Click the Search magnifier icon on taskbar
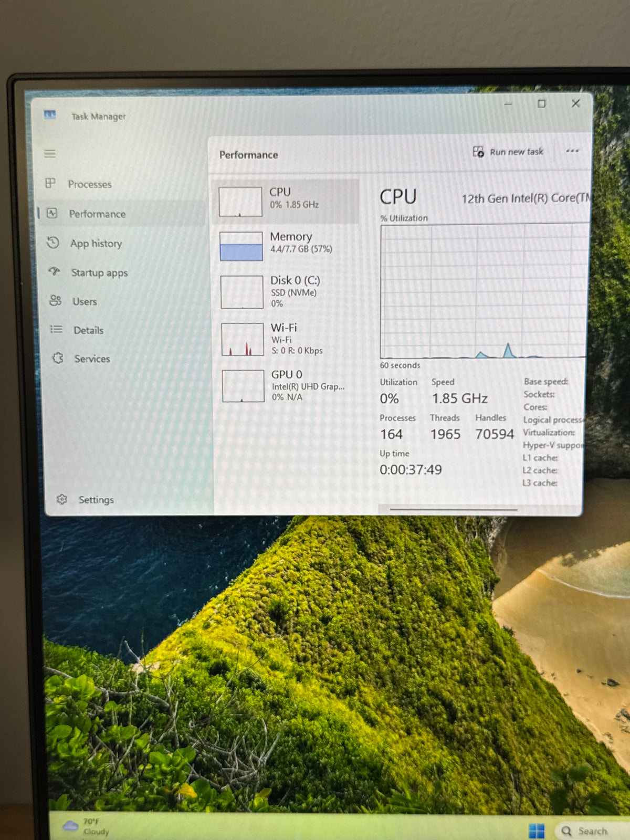Screen dimensions: 630x840 click(x=566, y=831)
